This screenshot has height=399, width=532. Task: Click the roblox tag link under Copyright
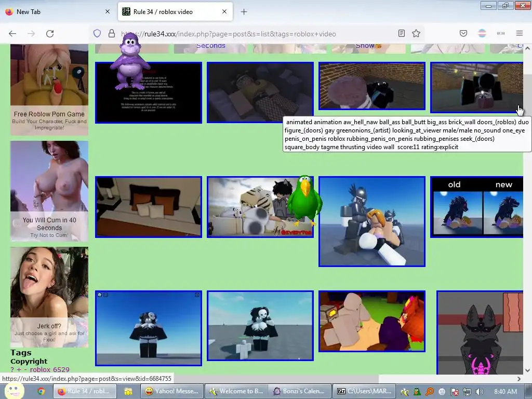[x=39, y=369]
